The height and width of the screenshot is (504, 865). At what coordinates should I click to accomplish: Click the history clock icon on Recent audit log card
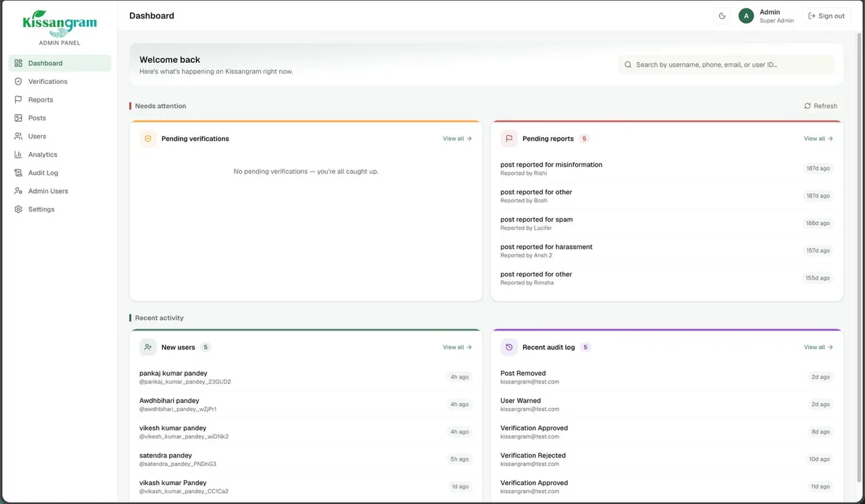tap(509, 347)
